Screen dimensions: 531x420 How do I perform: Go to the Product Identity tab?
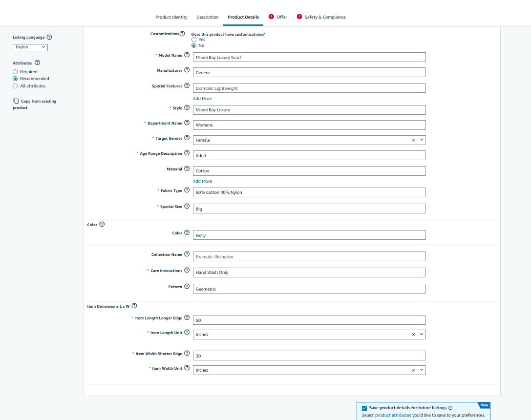click(x=171, y=17)
